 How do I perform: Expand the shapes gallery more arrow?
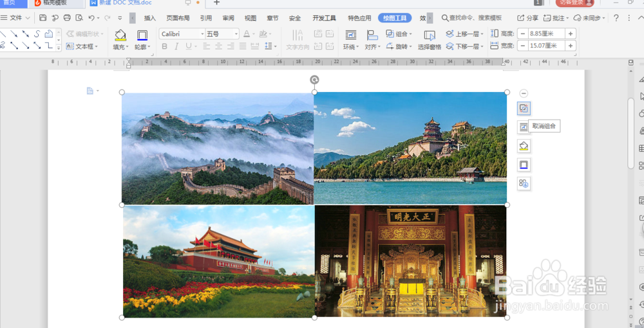[59, 48]
